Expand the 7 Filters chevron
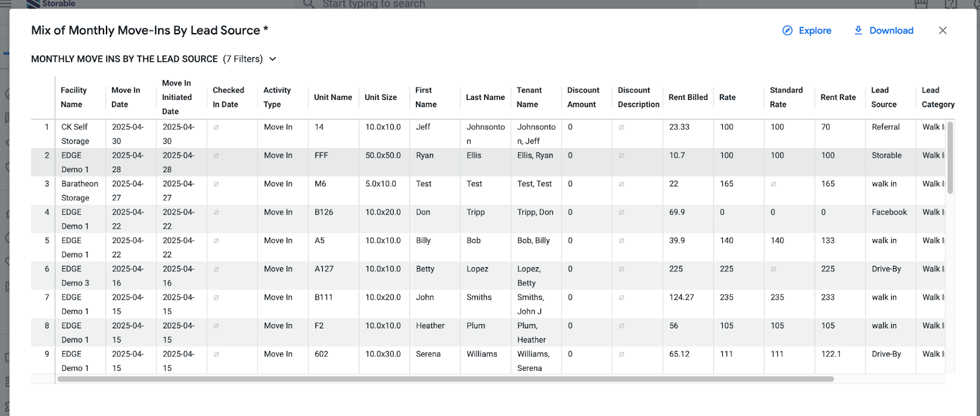980x416 pixels. coord(273,59)
